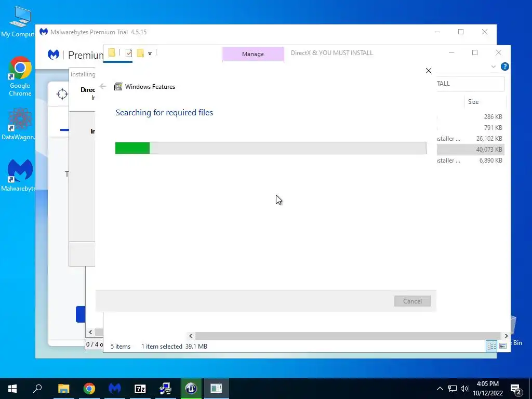
Task: Click '1 item selected 39.1 MB' status text
Action: (174, 347)
